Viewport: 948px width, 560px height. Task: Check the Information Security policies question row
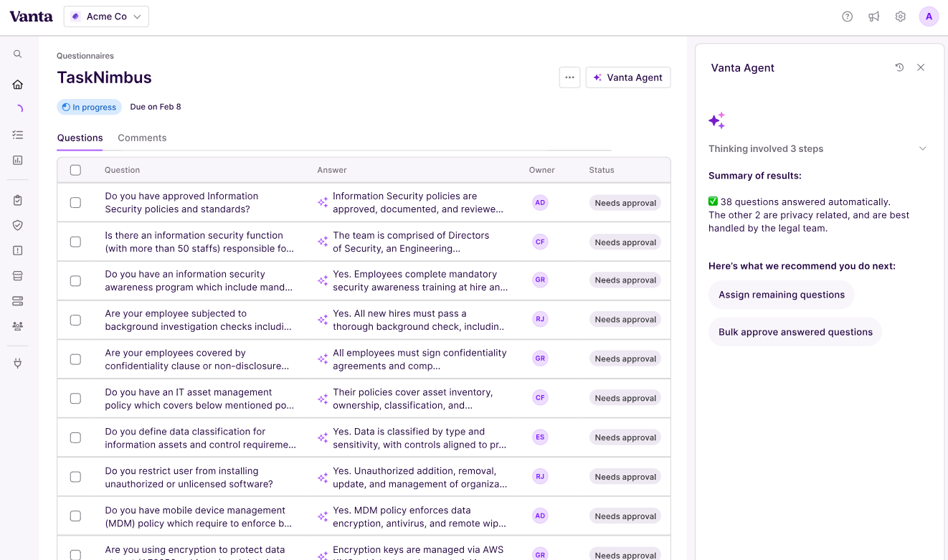point(75,202)
